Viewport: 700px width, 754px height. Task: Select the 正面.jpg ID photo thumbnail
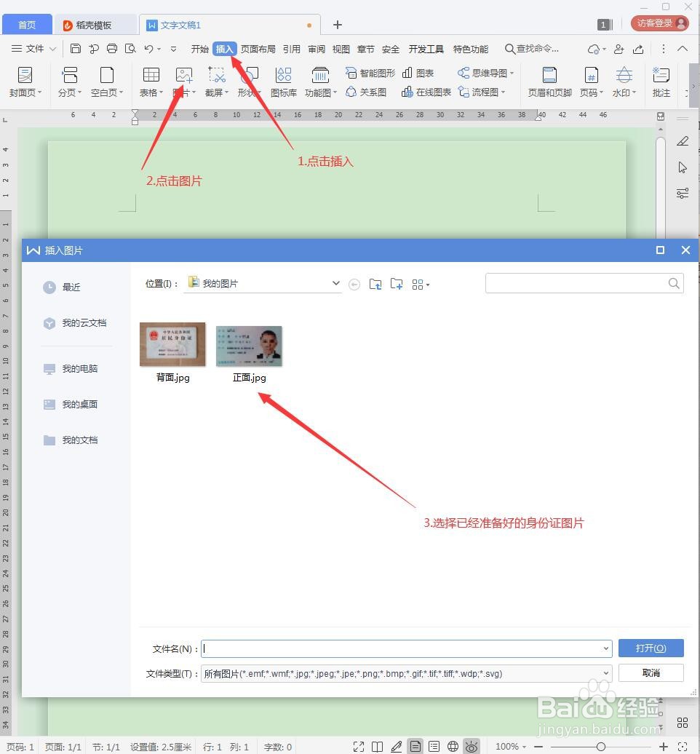coord(248,345)
